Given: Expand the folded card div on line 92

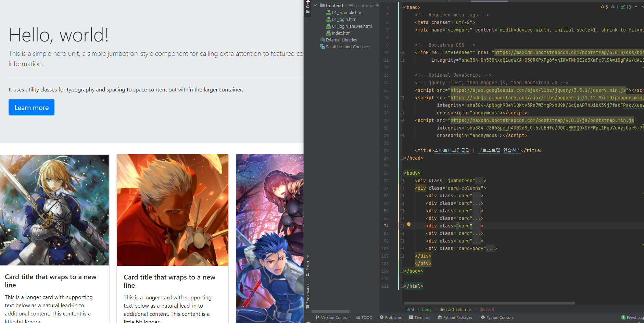Looking at the screenshot, I should pos(402,241).
